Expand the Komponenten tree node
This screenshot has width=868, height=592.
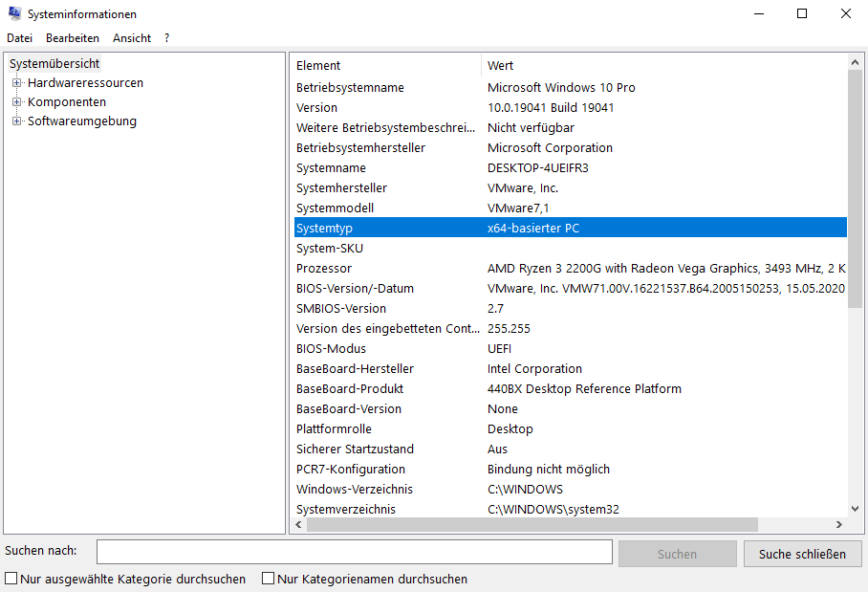click(x=16, y=102)
